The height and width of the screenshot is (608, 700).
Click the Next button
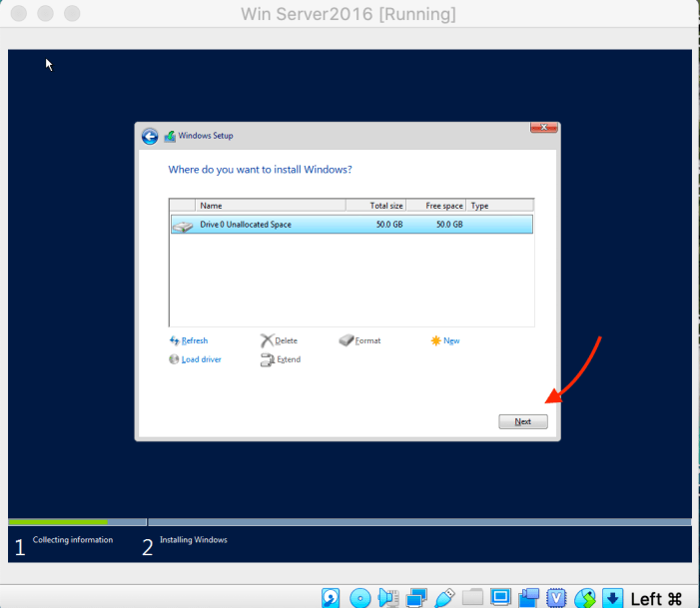(x=523, y=421)
